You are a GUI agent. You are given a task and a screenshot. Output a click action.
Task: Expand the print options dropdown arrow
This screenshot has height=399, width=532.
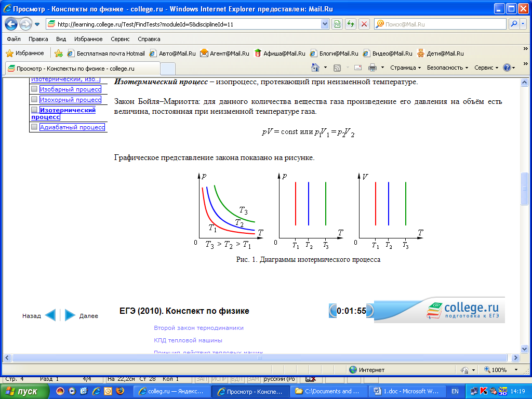383,68
